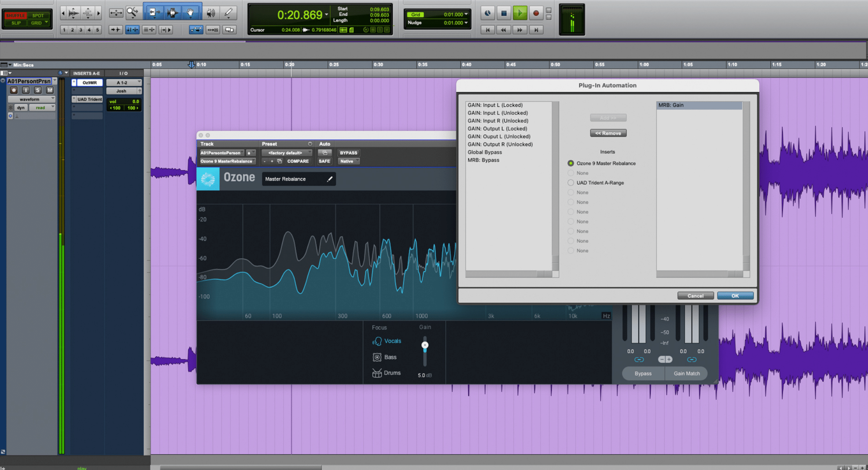Image resolution: width=868 pixels, height=470 pixels.
Task: Click the Mirrored MIDI Editing icon
Action: pos(213,30)
